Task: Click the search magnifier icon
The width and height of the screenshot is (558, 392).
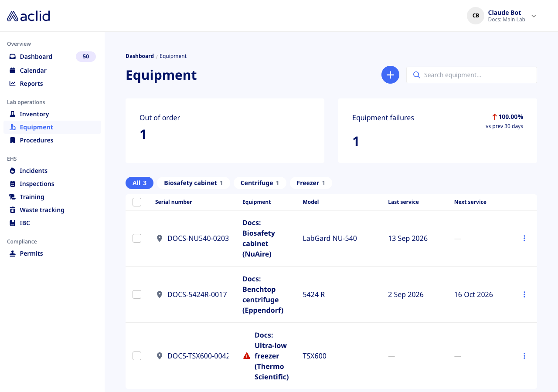Action: pyautogui.click(x=416, y=75)
